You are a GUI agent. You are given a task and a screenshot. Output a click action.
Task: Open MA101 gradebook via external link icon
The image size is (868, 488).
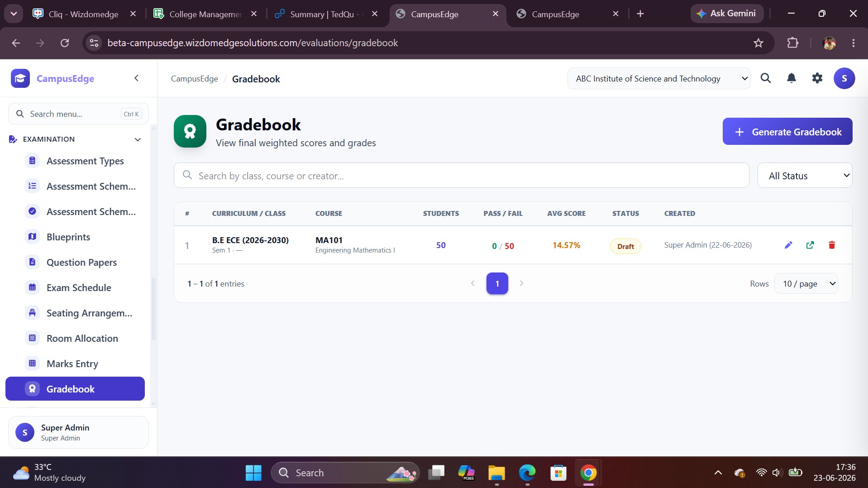click(810, 245)
